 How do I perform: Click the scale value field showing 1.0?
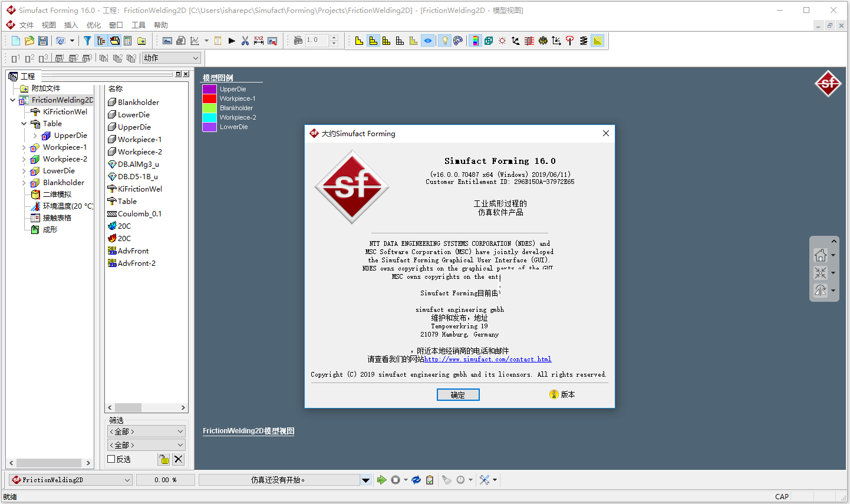[317, 40]
